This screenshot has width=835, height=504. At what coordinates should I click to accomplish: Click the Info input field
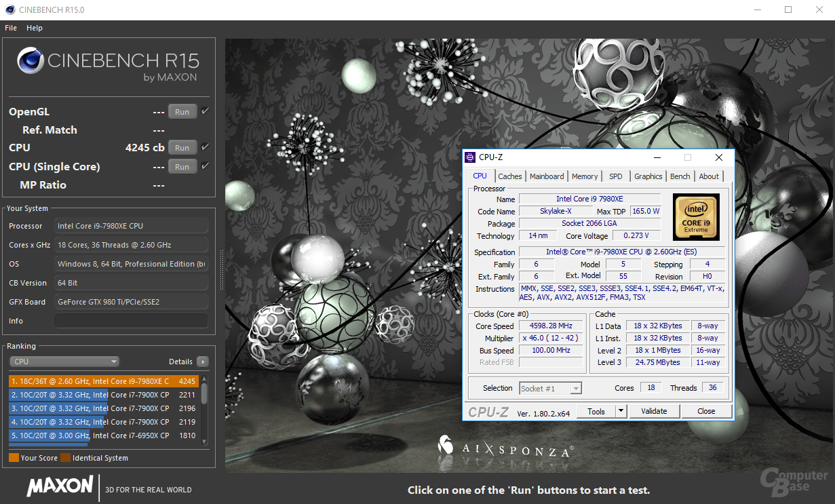(x=131, y=321)
